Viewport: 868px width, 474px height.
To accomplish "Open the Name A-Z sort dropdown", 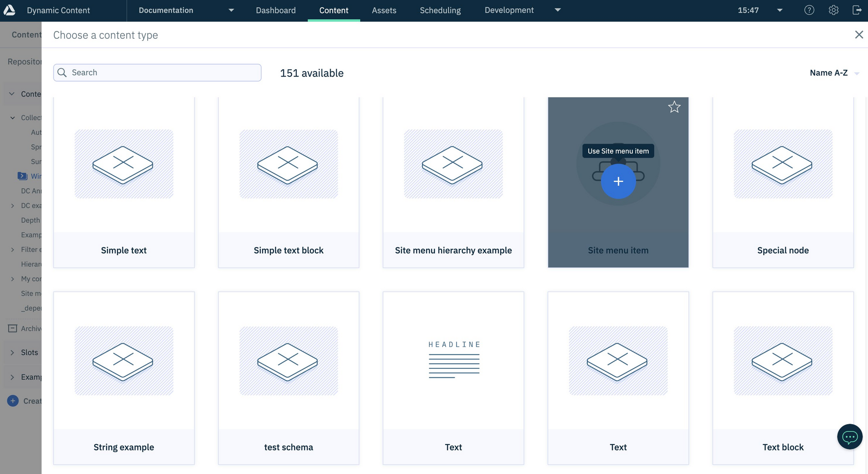I will (834, 73).
